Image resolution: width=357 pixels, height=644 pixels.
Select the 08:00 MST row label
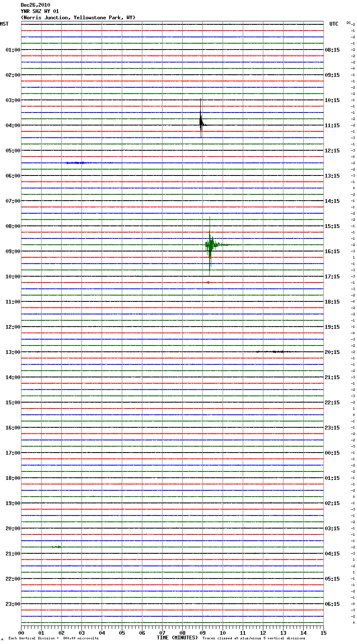(x=13, y=226)
